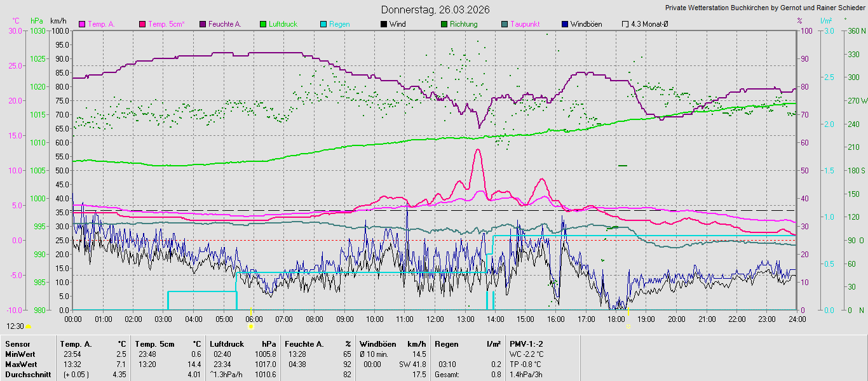Click the PMV-1:-2 header in the table
Image resolution: width=868 pixels, height=381 pixels.
[x=526, y=344]
